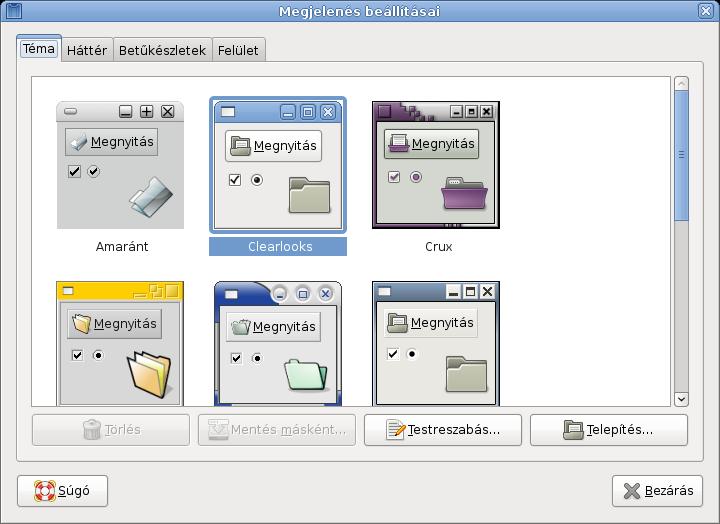The image size is (720, 524).
Task: Click the green folder icon in blue-titled theme
Action: (305, 375)
